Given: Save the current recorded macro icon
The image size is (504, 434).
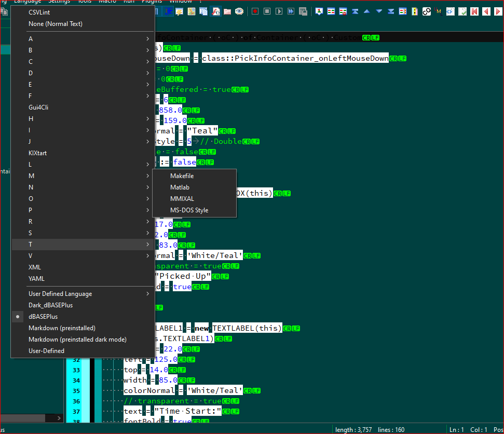Looking at the screenshot, I should point(303,11).
